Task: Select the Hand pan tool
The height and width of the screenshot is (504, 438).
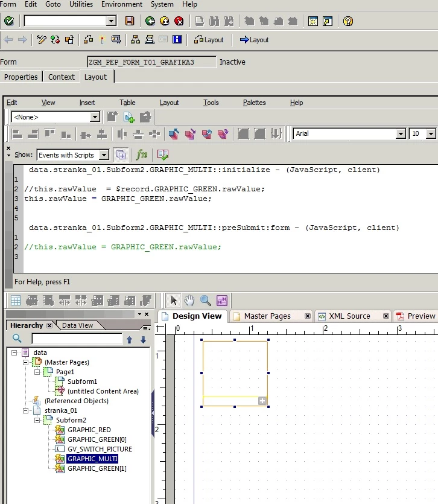Action: (189, 301)
